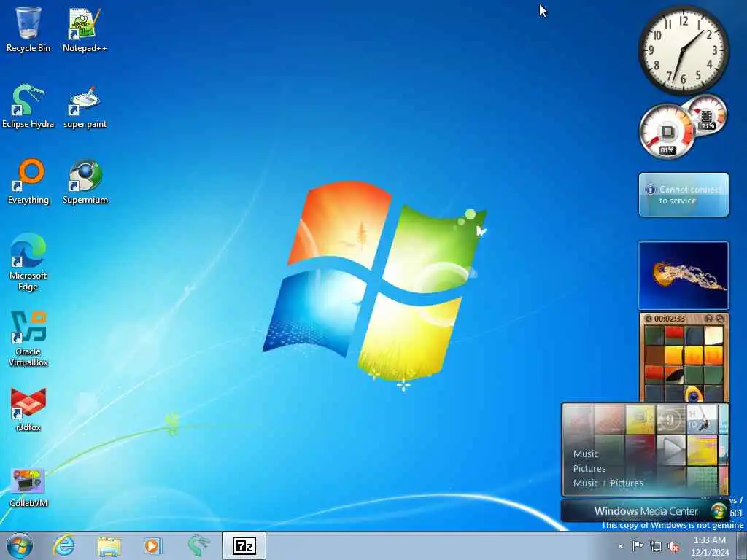Viewport: 747px width, 560px height.
Task: Select Music in the Media Center gadget
Action: tap(586, 454)
